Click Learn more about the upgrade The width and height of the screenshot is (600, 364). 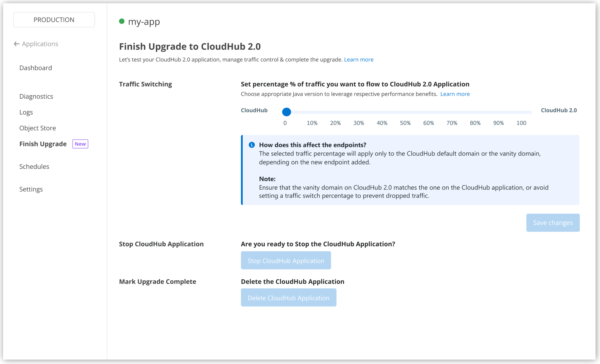359,59
